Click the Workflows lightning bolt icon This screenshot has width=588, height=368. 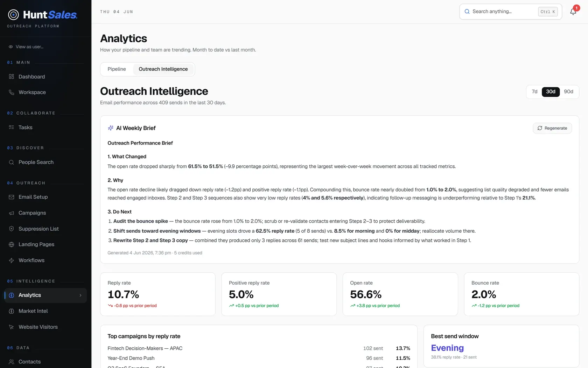coord(12,260)
